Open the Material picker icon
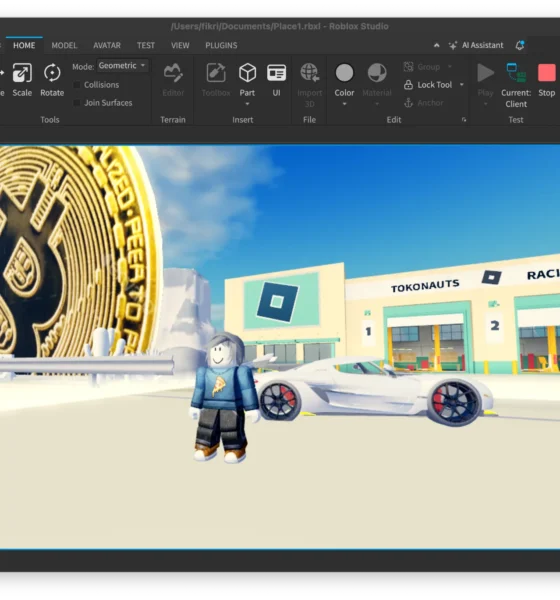 click(x=377, y=73)
